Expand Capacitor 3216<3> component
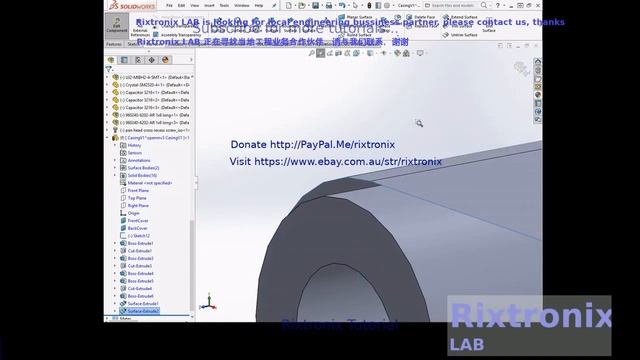The height and width of the screenshot is (360, 640). (x=108, y=108)
